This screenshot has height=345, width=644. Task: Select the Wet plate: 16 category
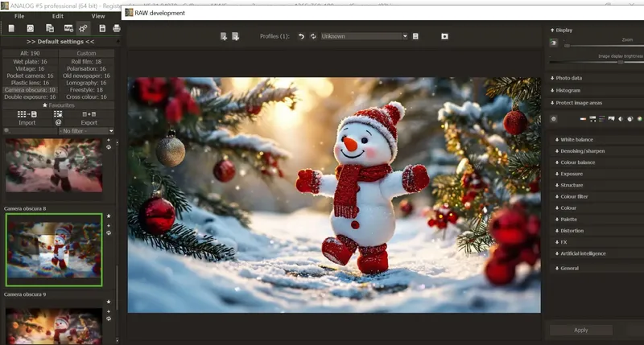coord(30,62)
